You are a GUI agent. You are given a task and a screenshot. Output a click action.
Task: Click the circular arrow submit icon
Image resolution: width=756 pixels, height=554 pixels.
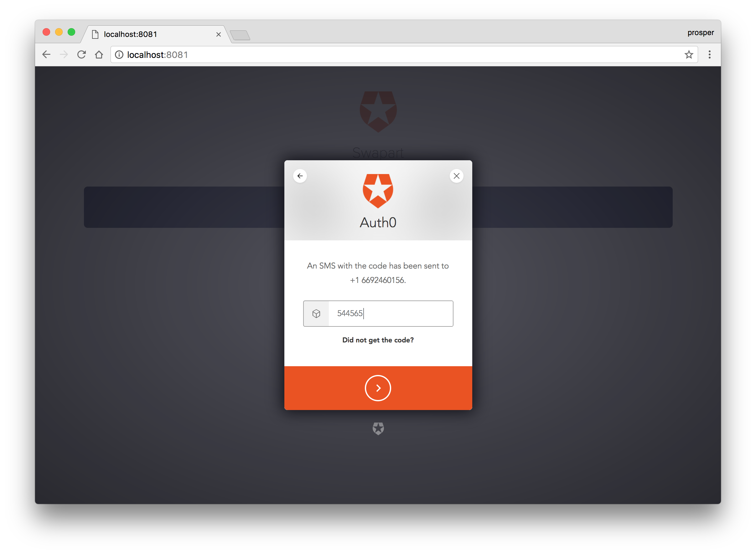(378, 387)
